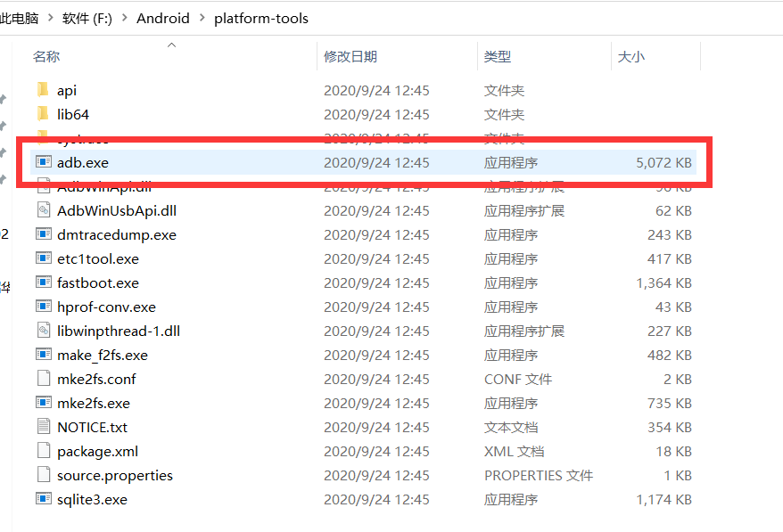Click the 5,072 KB size of adb.exe
The width and height of the screenshot is (783, 532).
click(663, 163)
